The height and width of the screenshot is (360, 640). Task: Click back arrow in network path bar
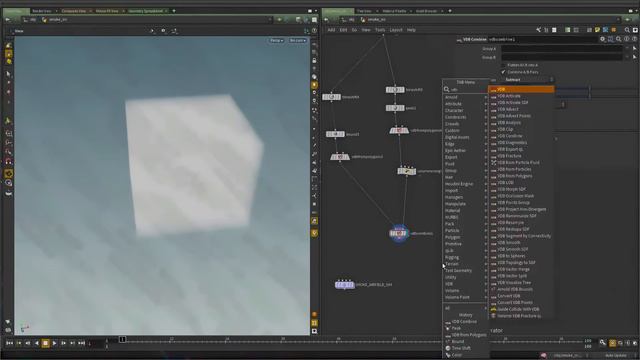tap(326, 20)
